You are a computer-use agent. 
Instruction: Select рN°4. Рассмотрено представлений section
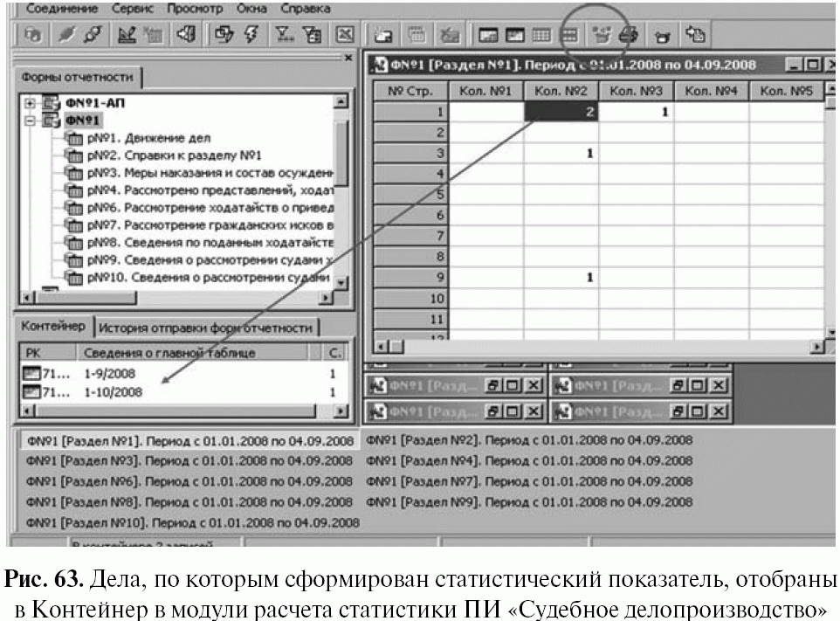pyautogui.click(x=210, y=190)
